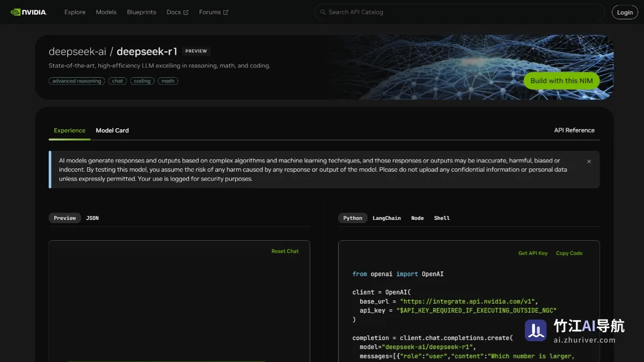Image resolution: width=644 pixels, height=362 pixels.
Task: Select the coding tag
Action: tap(142, 81)
